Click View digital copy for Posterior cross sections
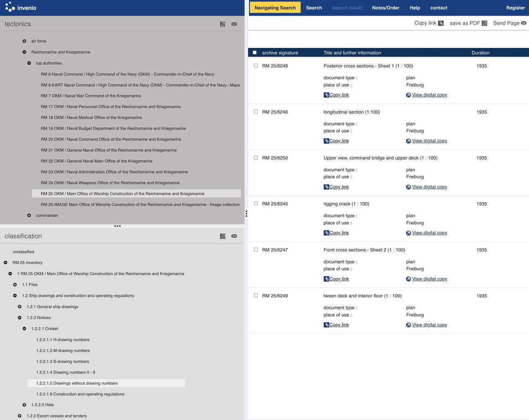 pos(429,95)
